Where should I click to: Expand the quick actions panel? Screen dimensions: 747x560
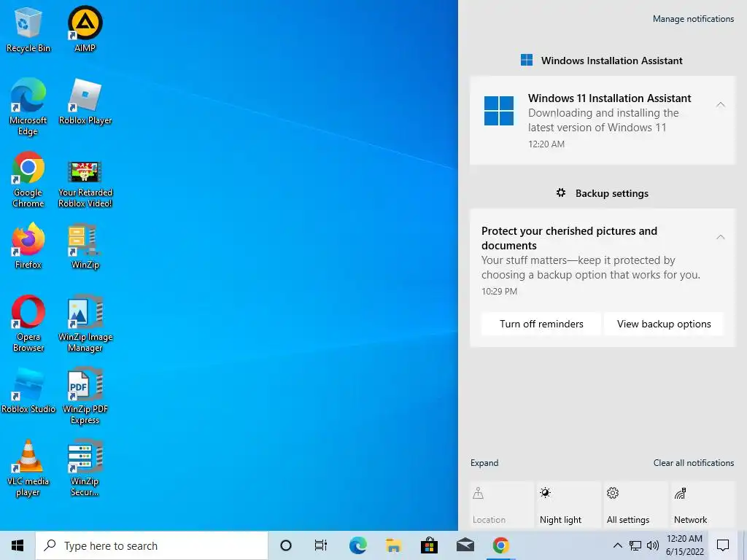point(484,463)
